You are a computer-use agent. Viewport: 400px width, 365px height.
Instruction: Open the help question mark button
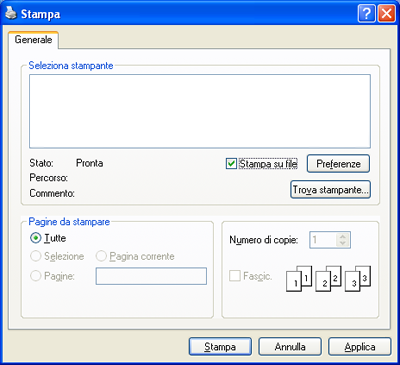click(366, 14)
